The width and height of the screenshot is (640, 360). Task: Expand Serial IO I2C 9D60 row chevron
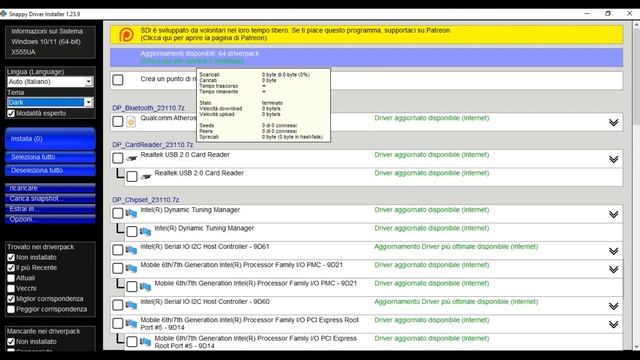(613, 306)
